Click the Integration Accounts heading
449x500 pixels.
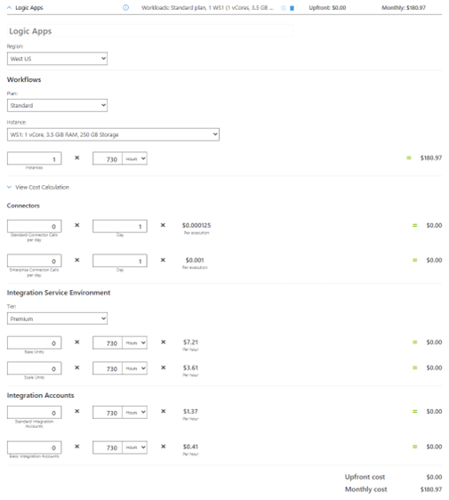[41, 395]
